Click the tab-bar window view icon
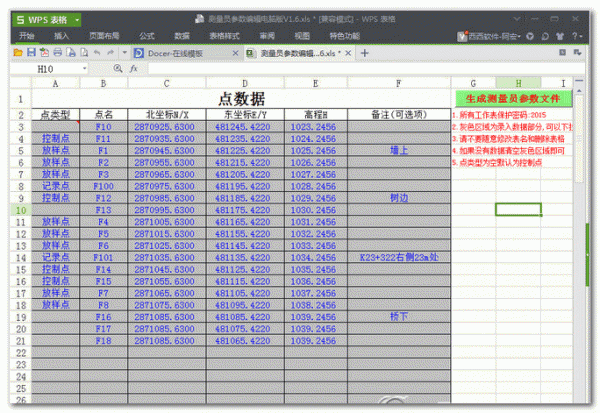The height and width of the screenshot is (413, 600). coord(562,52)
